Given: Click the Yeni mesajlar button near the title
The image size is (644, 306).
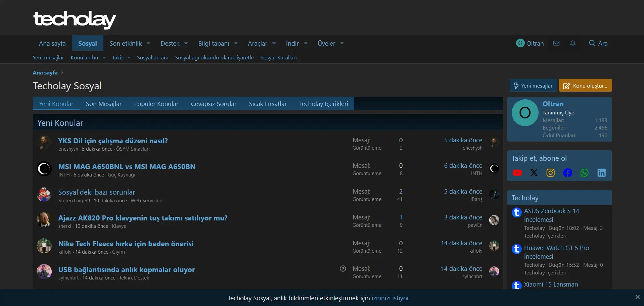Looking at the screenshot, I should point(533,86).
